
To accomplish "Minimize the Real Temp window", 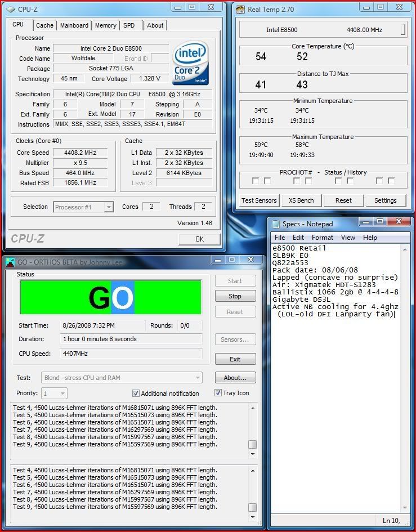I will pyautogui.click(x=368, y=7).
